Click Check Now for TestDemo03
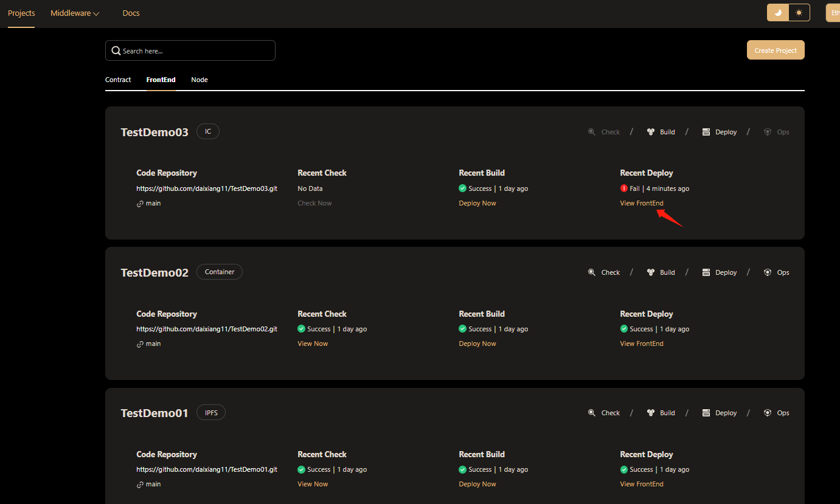Screen dimensions: 840x504 click(x=314, y=203)
